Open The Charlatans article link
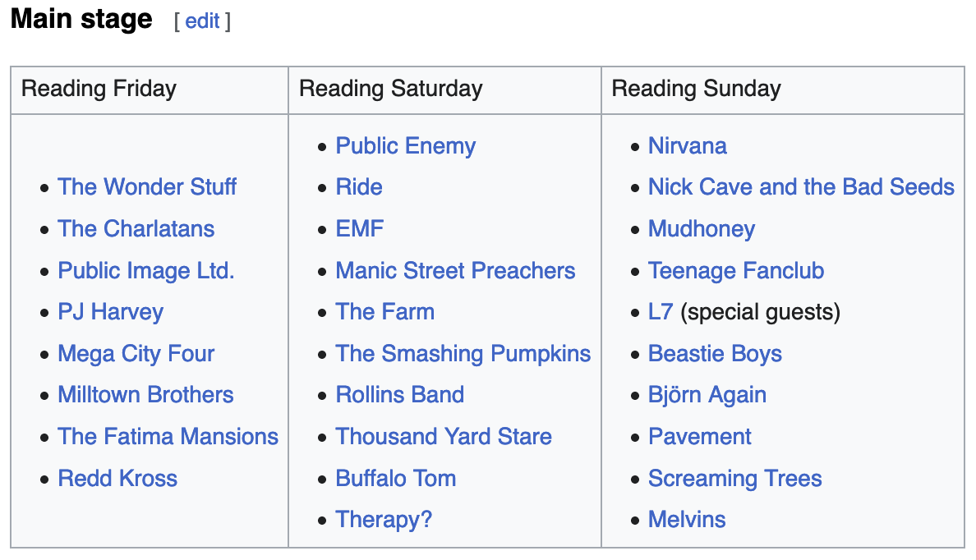This screenshot has width=976, height=560. (136, 229)
